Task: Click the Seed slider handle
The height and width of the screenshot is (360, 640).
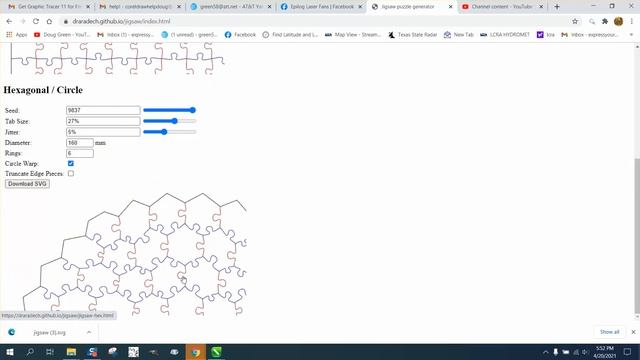Action: pos(193,110)
